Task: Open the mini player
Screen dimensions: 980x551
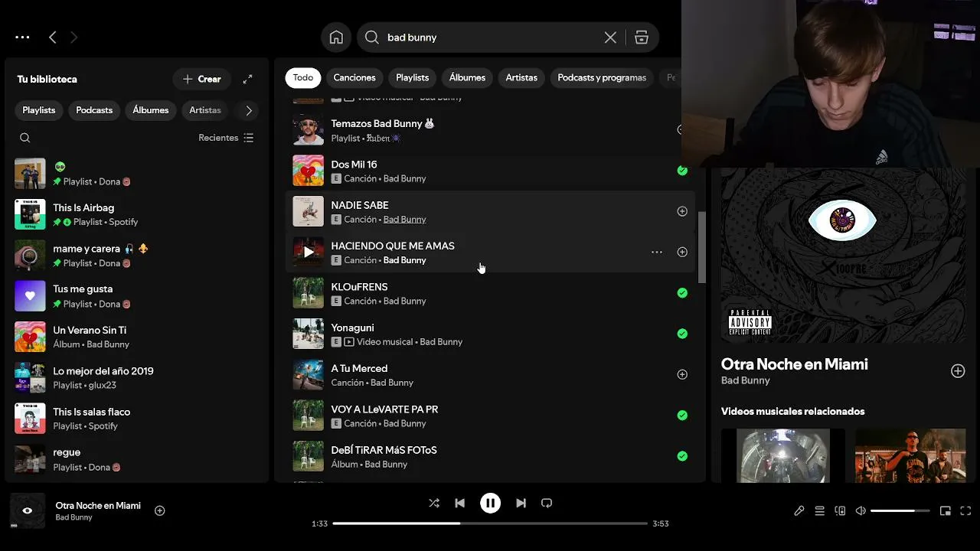Action: click(946, 510)
